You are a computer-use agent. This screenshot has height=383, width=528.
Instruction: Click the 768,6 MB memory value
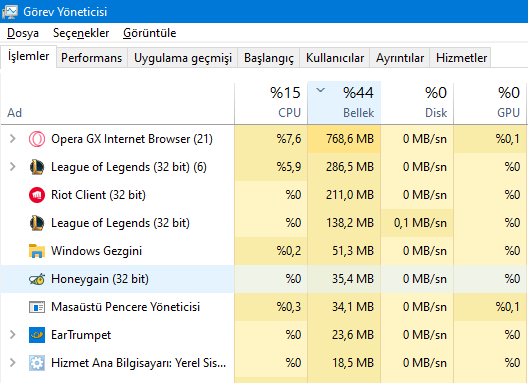click(x=350, y=139)
